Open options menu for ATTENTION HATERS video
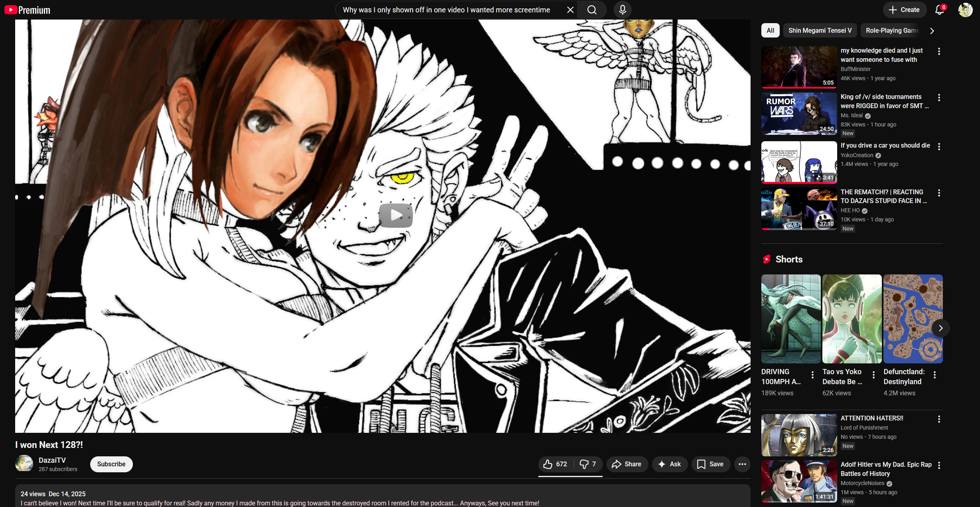Screen dimensions: 980x507 click(939, 419)
